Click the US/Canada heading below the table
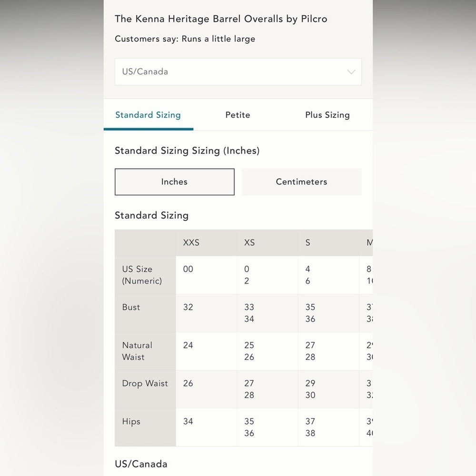Viewport: 476px width, 476px height. 141,464
